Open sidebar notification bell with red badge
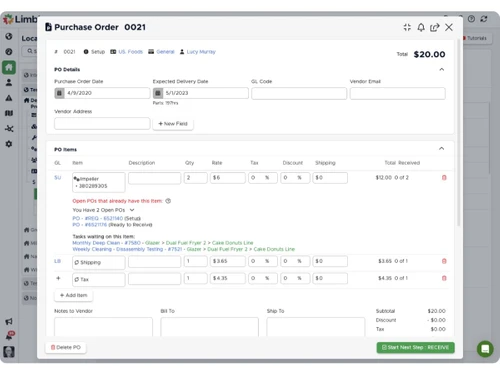 (x=9, y=336)
